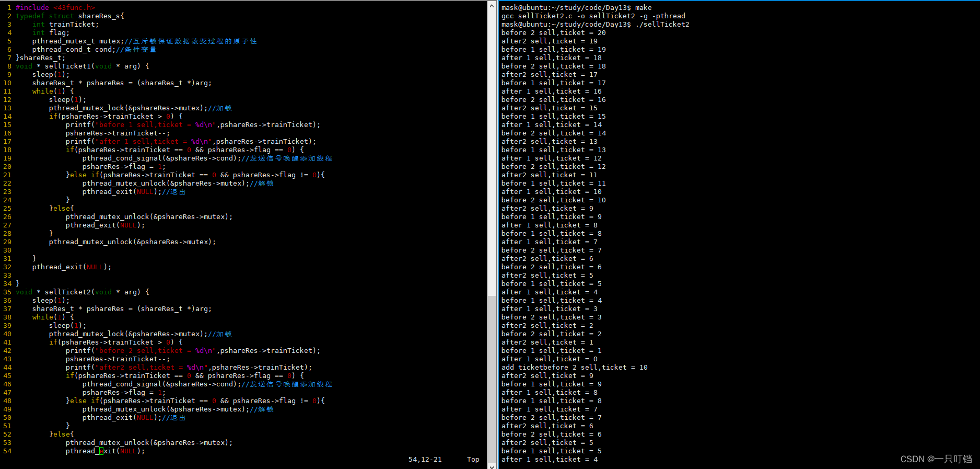Click the 'gcc sellTicket2.c -o sellTicket2' output line
The image size is (980, 469).
coord(593,16)
